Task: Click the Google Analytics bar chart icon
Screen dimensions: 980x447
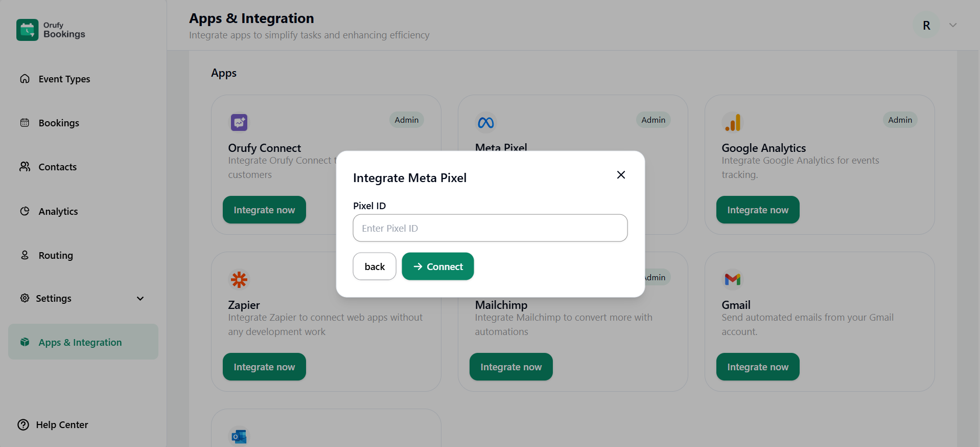Action: 732,122
